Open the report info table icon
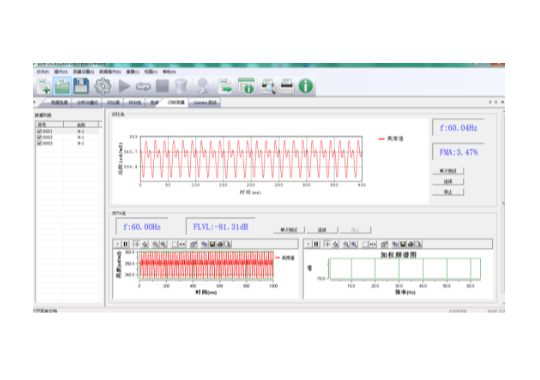The width and height of the screenshot is (540, 380). click(x=246, y=86)
